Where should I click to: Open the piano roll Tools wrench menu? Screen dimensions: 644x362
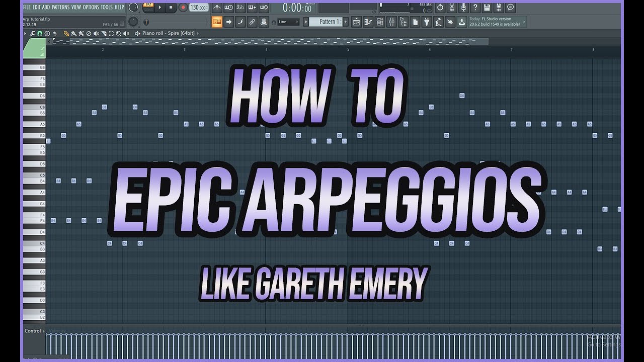[x=32, y=33]
